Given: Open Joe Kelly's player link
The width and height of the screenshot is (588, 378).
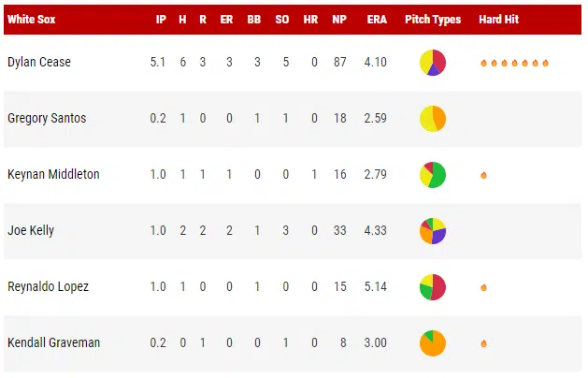Looking at the screenshot, I should 29,231.
